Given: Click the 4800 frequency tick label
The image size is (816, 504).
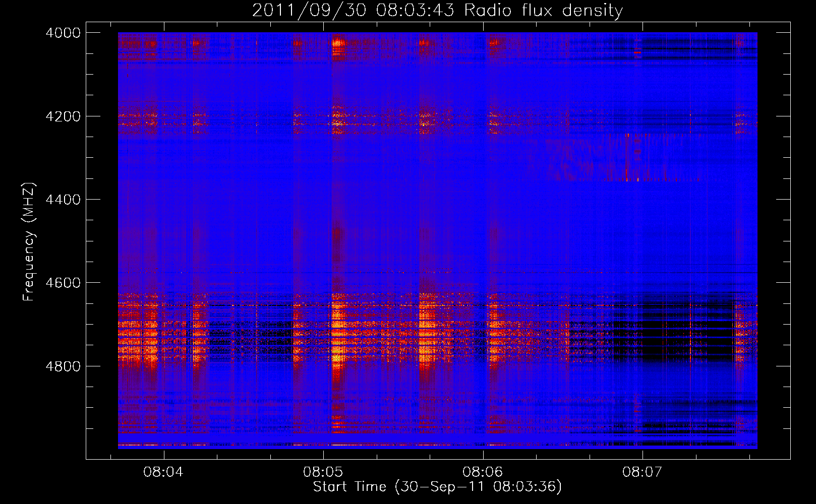Looking at the screenshot, I should tap(63, 366).
